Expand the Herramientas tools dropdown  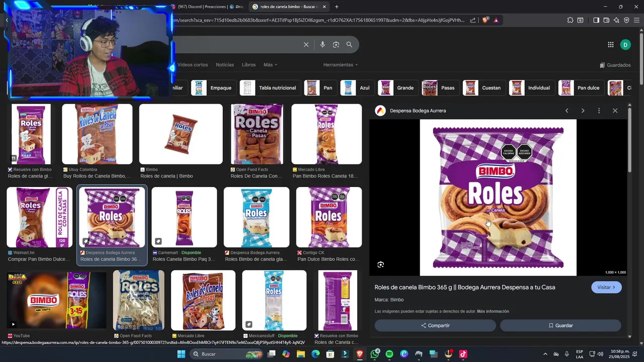[x=341, y=65]
